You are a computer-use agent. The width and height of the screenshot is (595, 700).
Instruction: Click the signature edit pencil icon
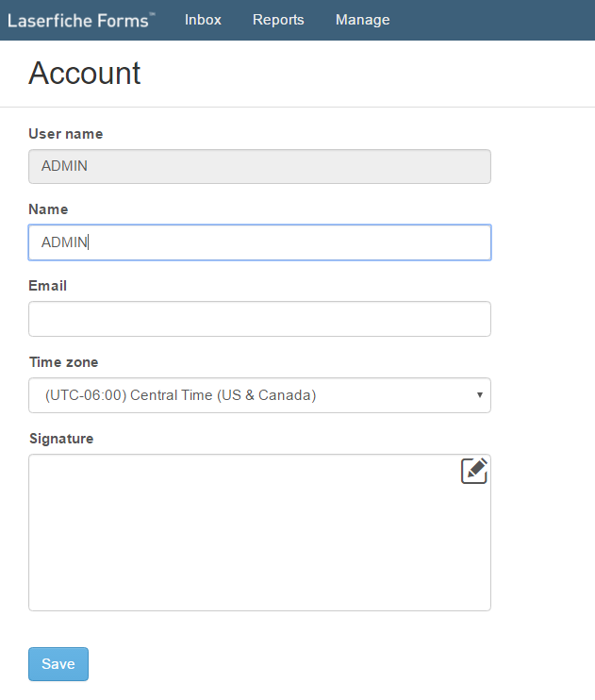point(474,471)
